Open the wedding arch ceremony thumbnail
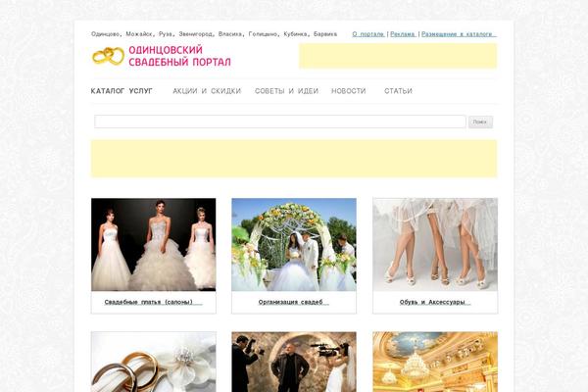Image resolution: width=588 pixels, height=392 pixels. [294, 245]
